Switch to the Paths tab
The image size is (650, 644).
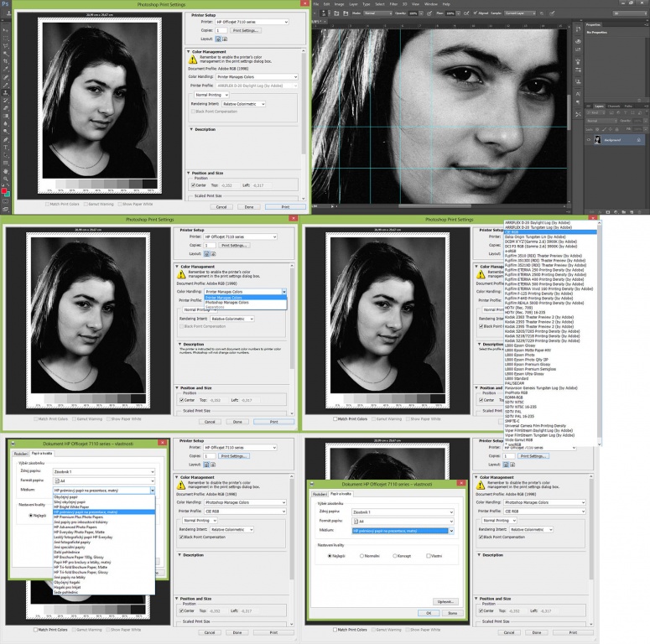628,106
